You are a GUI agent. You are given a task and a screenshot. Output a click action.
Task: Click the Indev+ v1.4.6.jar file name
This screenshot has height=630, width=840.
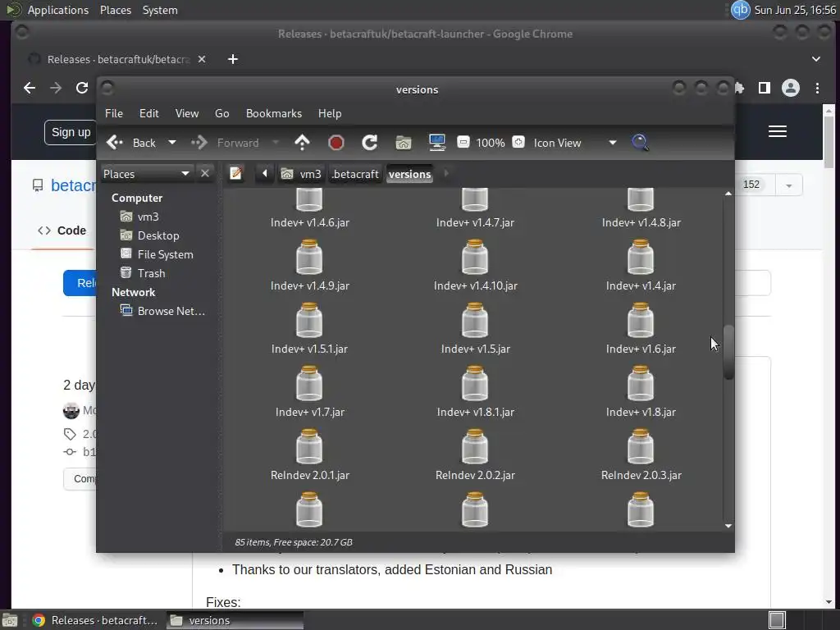[x=309, y=222]
